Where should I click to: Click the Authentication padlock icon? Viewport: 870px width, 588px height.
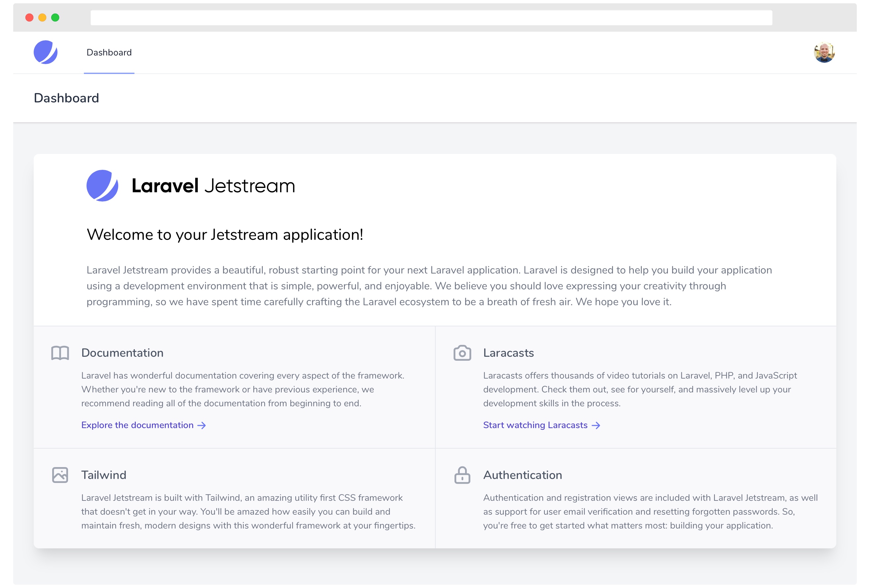(462, 475)
